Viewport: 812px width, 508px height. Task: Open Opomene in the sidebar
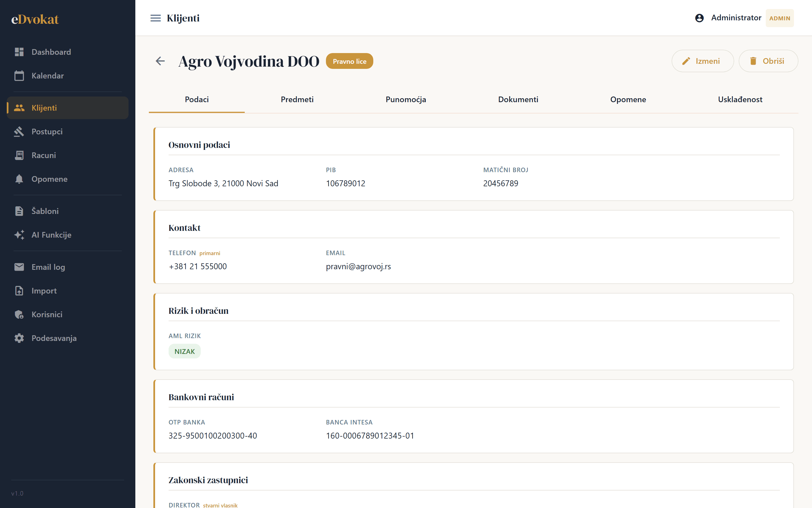click(x=67, y=179)
